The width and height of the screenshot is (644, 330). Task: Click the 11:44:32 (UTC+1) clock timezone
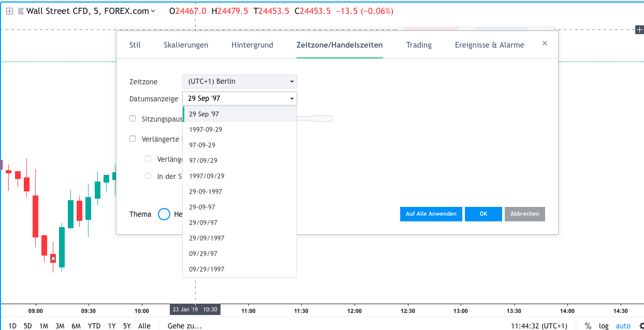point(539,326)
